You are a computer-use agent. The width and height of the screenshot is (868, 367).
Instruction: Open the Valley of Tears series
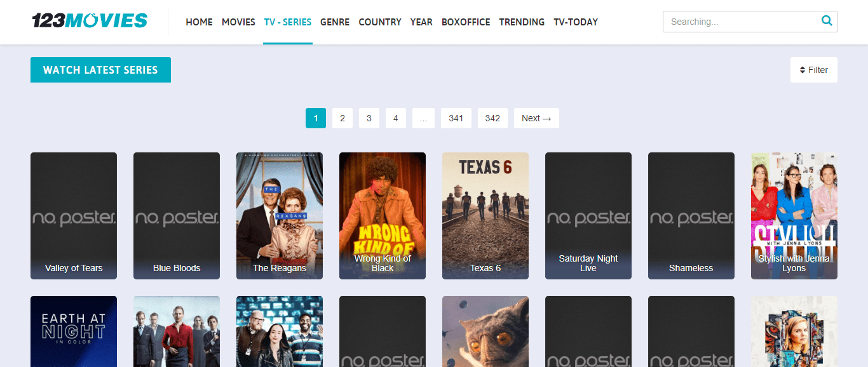(74, 216)
